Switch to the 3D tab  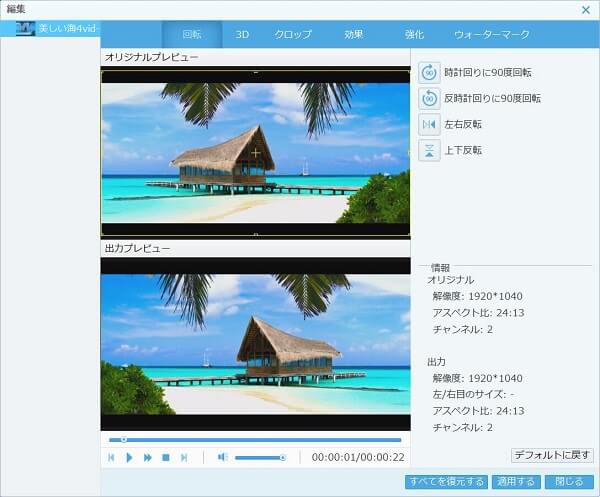242,34
